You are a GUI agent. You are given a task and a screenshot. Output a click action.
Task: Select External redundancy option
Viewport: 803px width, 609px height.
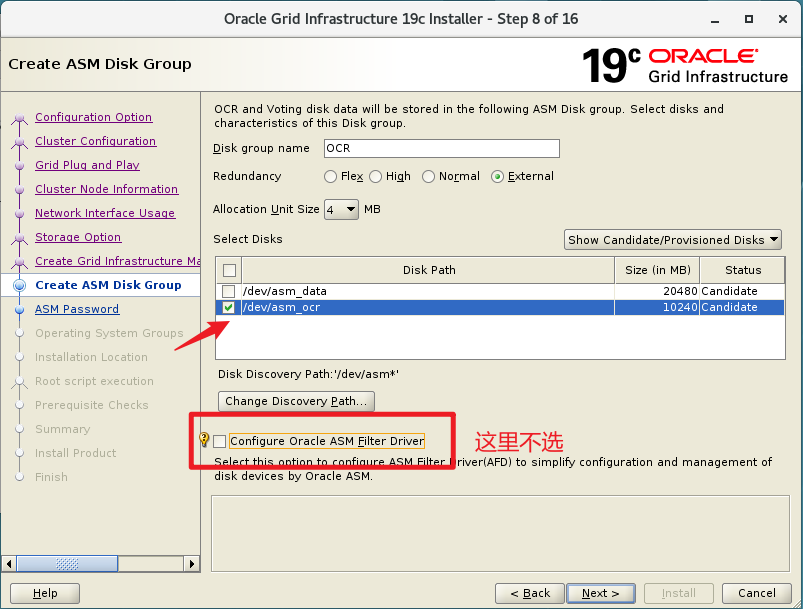pos(497,177)
